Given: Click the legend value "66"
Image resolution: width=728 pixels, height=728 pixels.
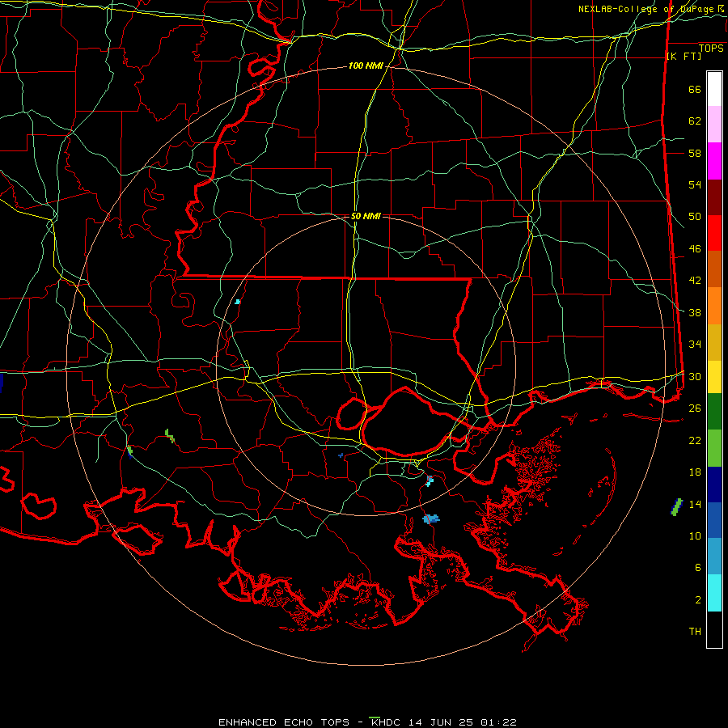Looking at the screenshot, I should click(695, 90).
